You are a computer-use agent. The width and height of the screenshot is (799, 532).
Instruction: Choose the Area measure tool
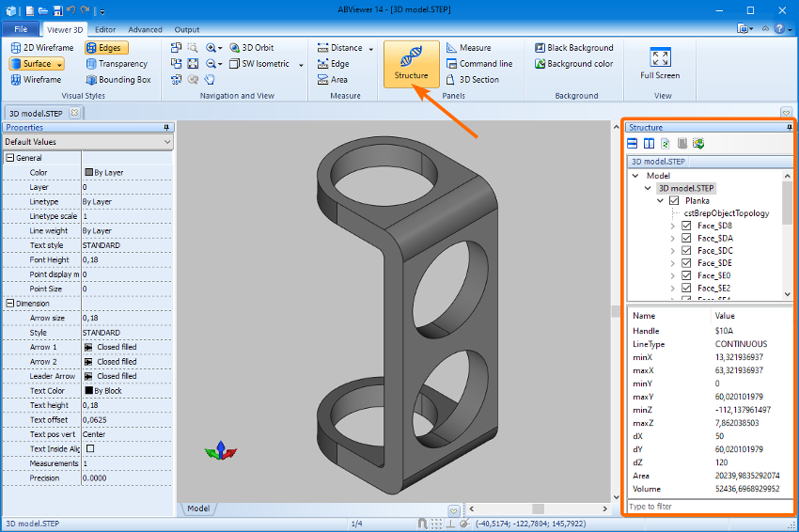point(332,80)
